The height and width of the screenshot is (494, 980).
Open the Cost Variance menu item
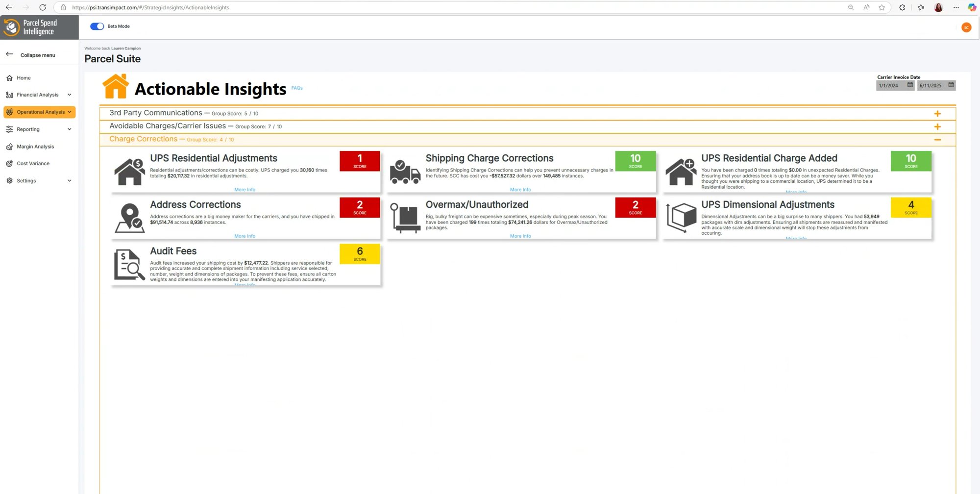pos(39,164)
